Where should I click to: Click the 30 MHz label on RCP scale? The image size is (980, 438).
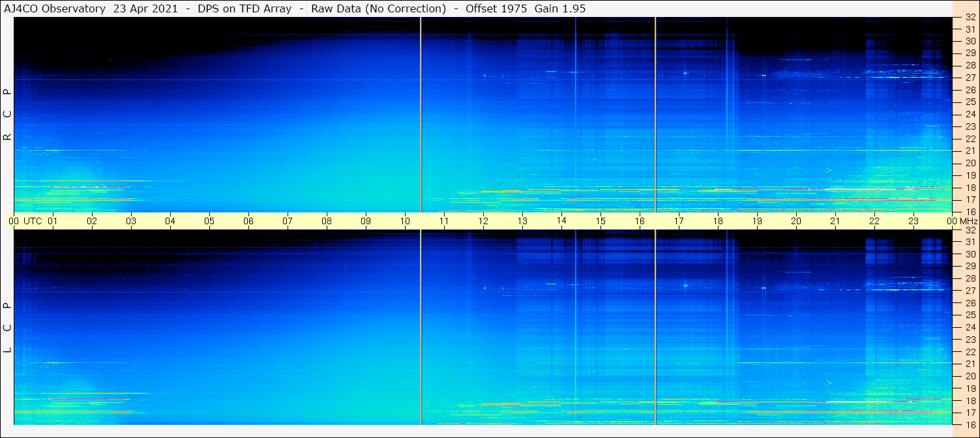tap(970, 40)
